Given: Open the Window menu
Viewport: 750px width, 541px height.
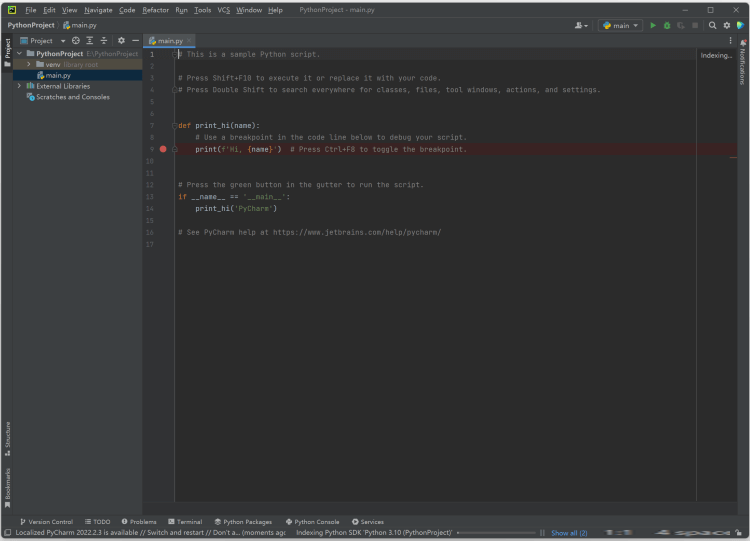Looking at the screenshot, I should (249, 10).
